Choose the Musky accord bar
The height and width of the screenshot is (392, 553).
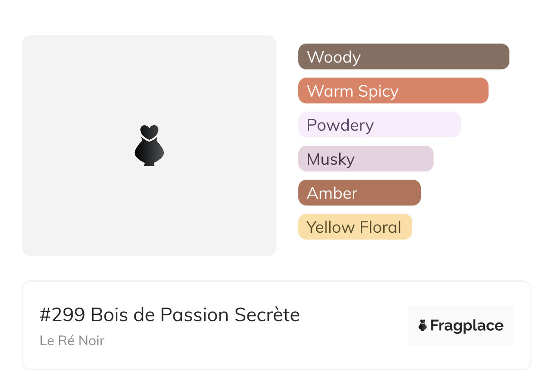point(365,159)
